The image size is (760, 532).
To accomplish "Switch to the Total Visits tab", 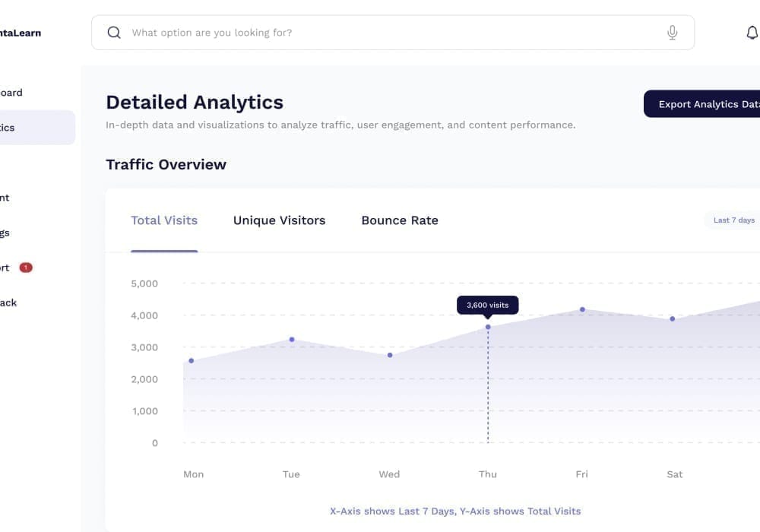I will tap(164, 220).
